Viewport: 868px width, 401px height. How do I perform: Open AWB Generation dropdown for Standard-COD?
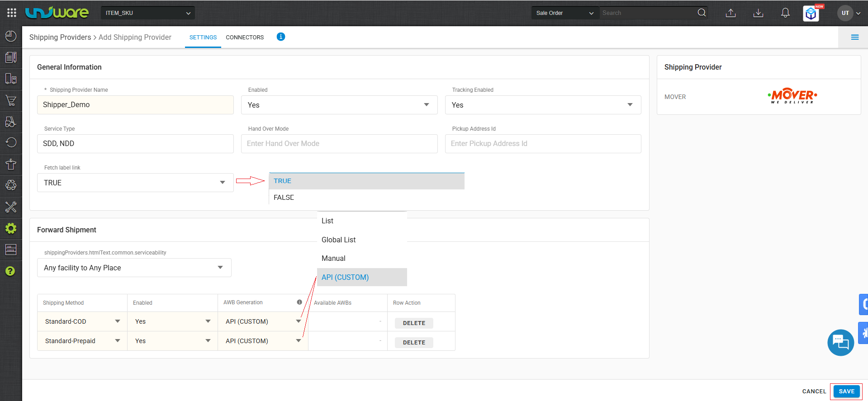coord(263,321)
